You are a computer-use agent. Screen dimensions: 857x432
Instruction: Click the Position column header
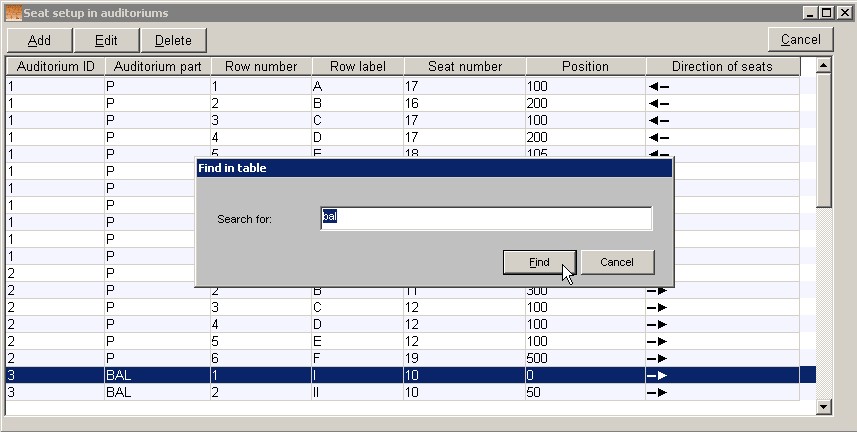(585, 67)
